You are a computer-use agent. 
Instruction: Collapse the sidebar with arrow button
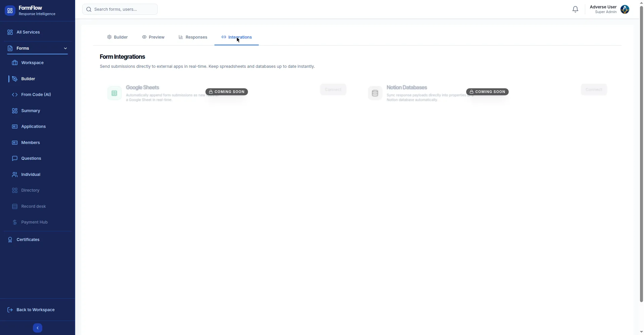click(x=38, y=328)
